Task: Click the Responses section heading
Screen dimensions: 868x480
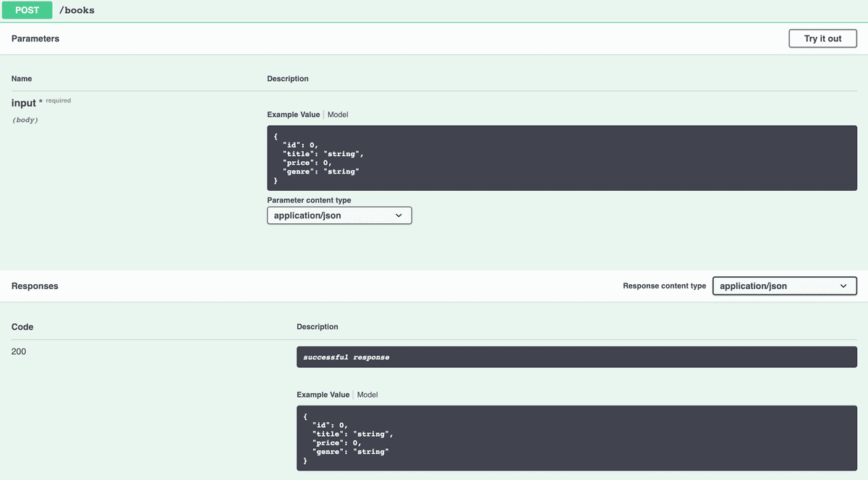Action: pyautogui.click(x=35, y=286)
